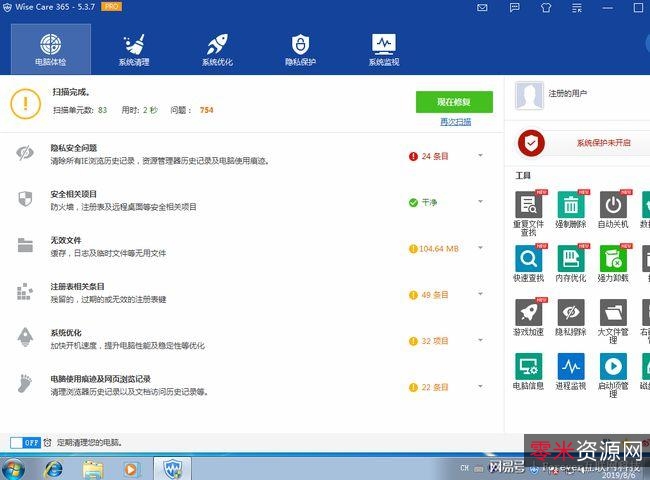Open the 重复文件查找 tool
The width and height of the screenshot is (650, 480).
click(529, 213)
